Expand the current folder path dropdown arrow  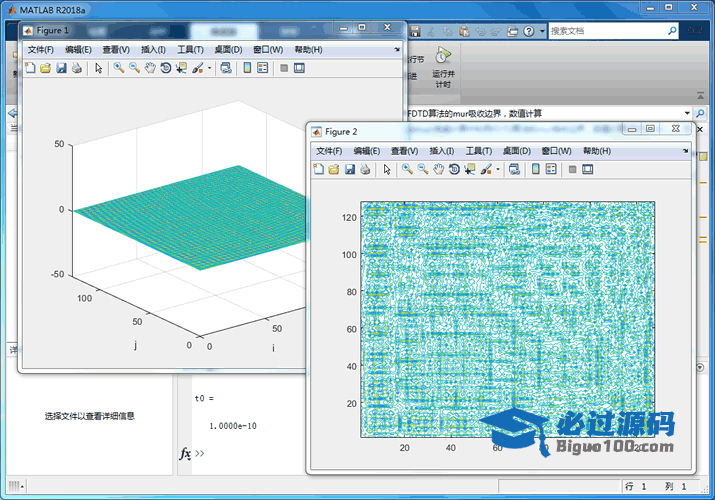[x=687, y=113]
